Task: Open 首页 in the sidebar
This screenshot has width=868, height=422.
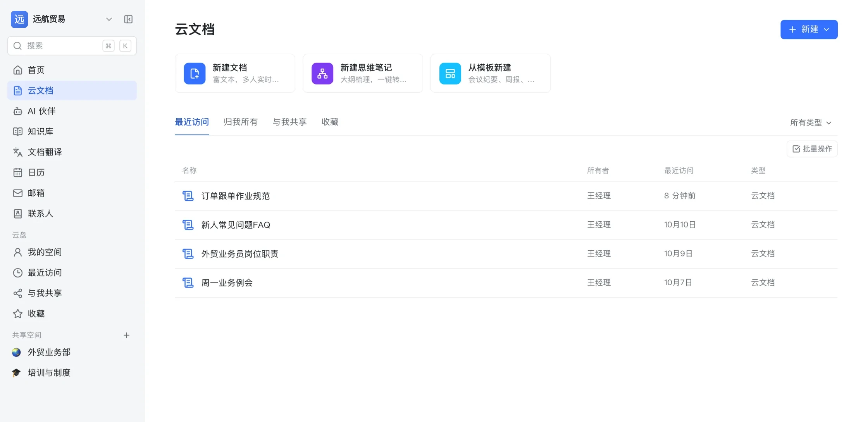Action: pyautogui.click(x=72, y=70)
